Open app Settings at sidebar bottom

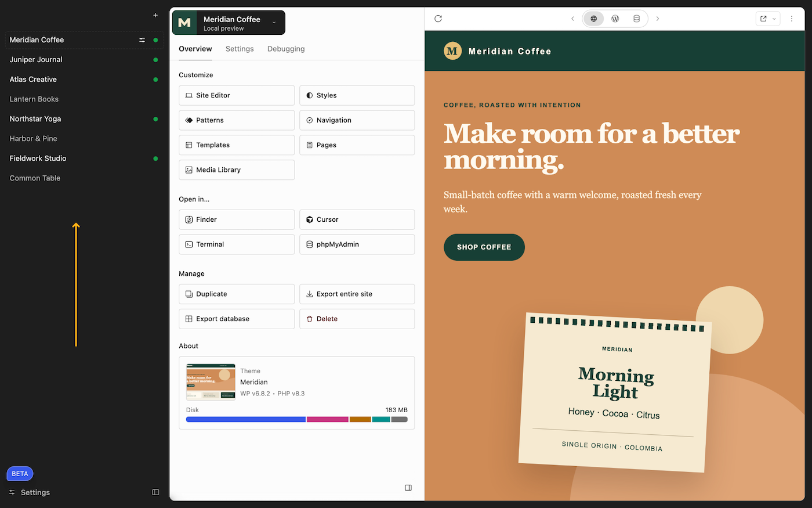pos(30,492)
